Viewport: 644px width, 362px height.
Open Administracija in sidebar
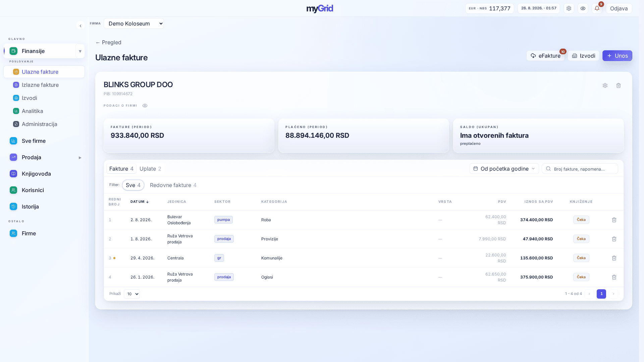click(x=44, y=124)
